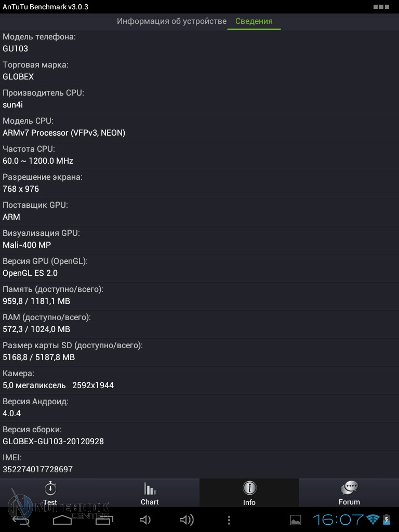The width and height of the screenshot is (399, 532).
Task: Open the Forum speech-bubble tab
Action: pos(349,493)
